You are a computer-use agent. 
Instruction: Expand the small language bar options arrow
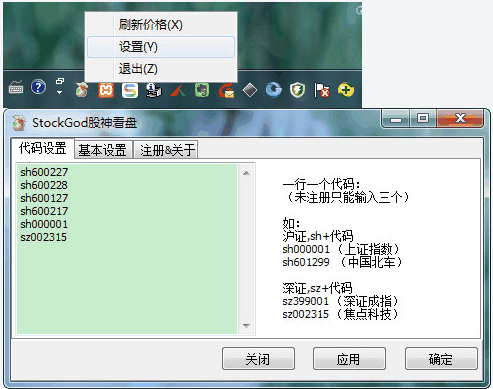[x=60, y=92]
